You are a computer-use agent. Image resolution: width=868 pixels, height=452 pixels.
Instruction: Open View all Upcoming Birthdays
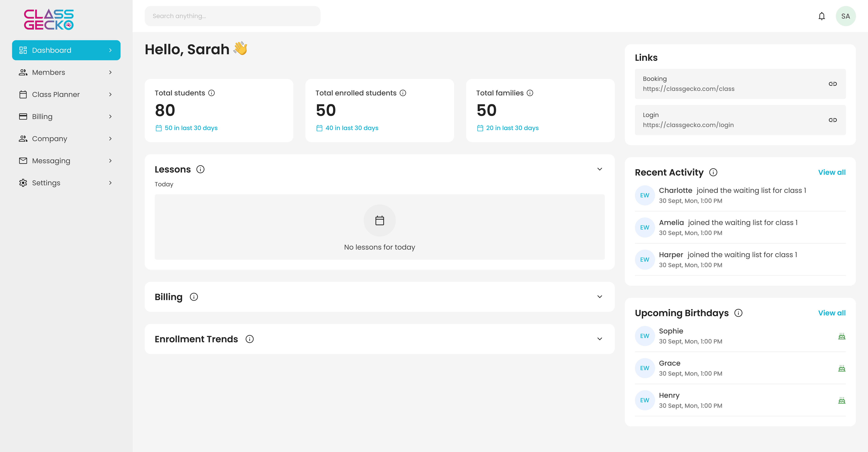(x=832, y=313)
